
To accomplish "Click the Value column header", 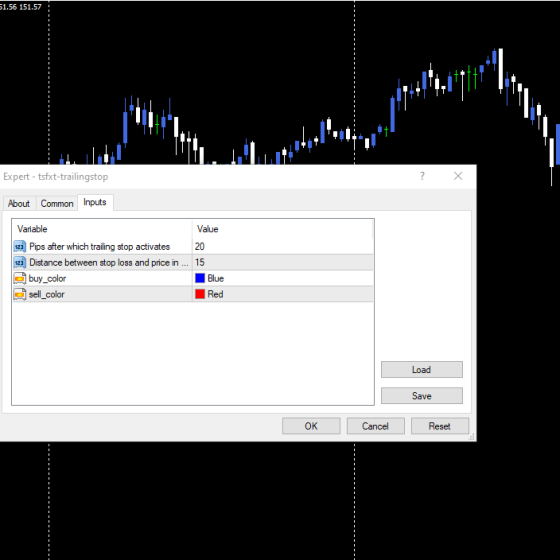I will [x=282, y=229].
